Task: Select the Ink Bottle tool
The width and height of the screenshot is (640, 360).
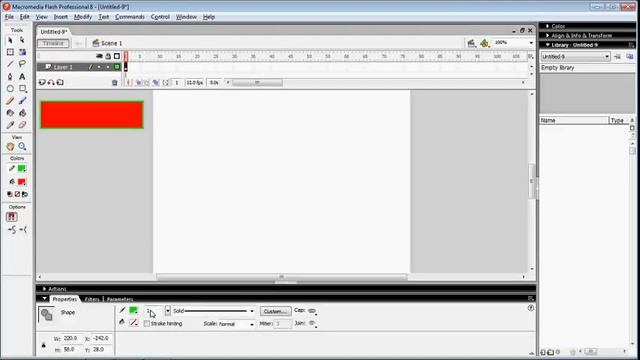Action: pos(10,113)
